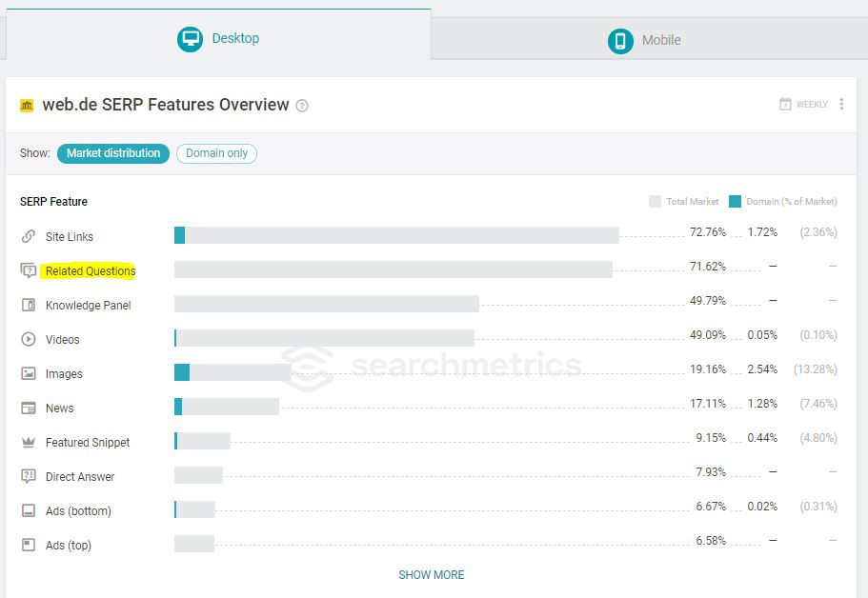Screen dimensions: 868x598
Task: Click the Knowledge Panel icon
Action: point(29,306)
